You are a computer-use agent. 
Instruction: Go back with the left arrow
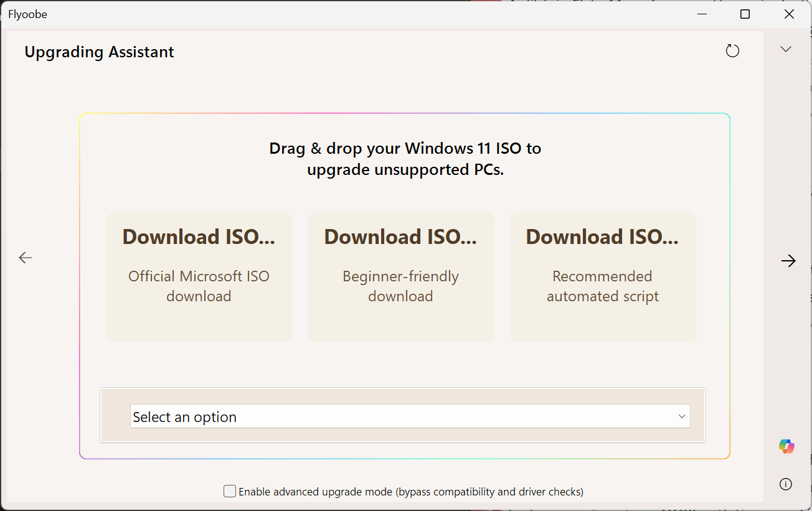(26, 258)
